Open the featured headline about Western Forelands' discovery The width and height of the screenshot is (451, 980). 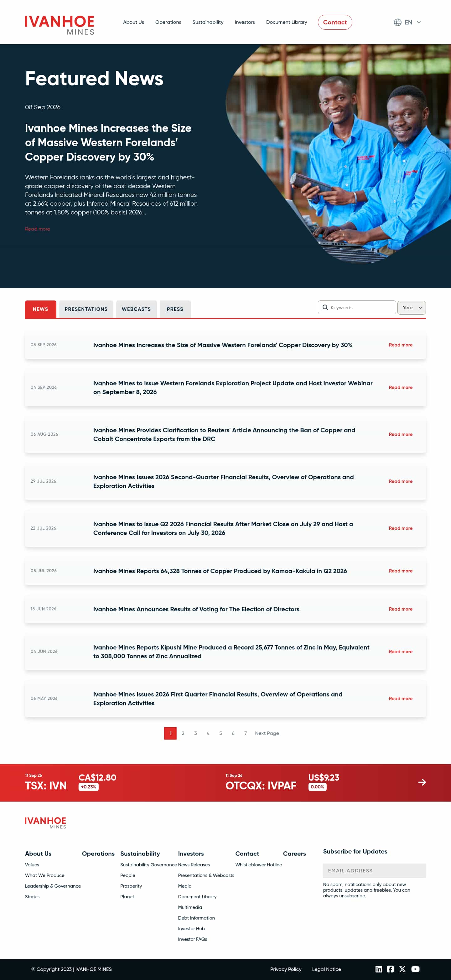108,142
